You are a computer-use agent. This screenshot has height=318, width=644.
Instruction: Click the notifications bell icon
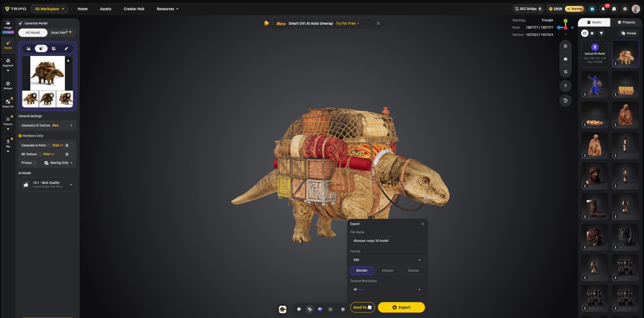click(603, 9)
